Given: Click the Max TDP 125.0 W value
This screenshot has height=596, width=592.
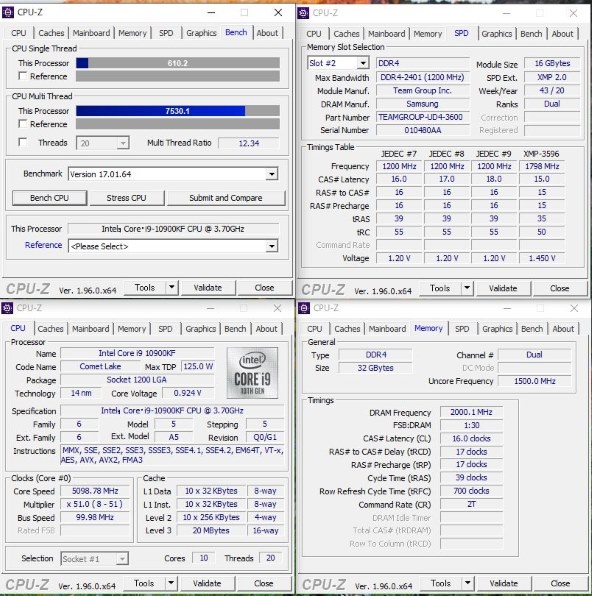Looking at the screenshot, I should pyautogui.click(x=198, y=366).
